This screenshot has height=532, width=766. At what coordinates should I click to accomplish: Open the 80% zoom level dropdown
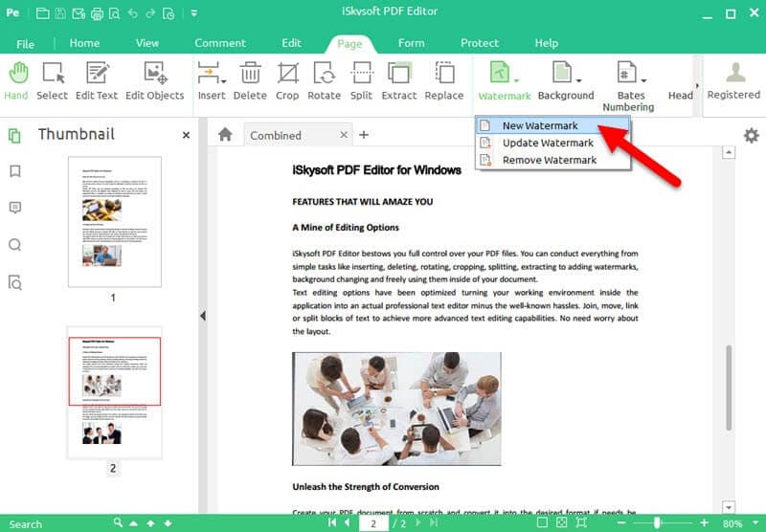pos(757,523)
